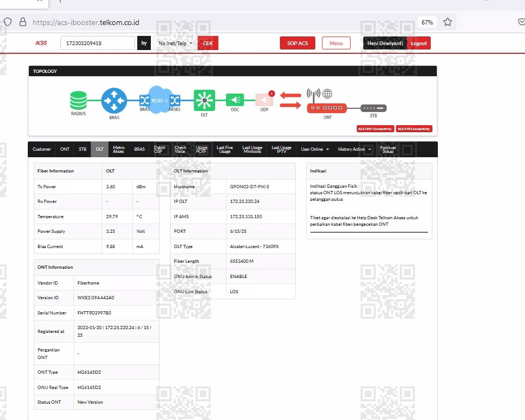Expand the History Action dropdown

tap(354, 149)
